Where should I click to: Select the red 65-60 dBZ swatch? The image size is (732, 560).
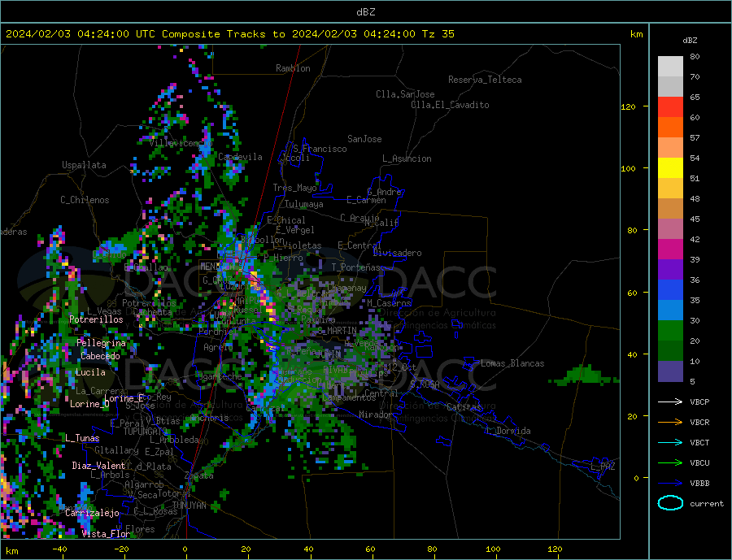coord(670,106)
